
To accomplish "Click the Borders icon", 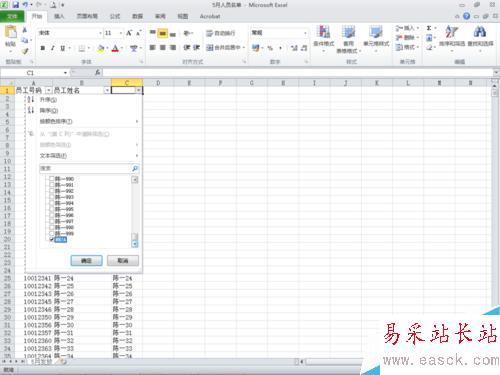I will [82, 48].
